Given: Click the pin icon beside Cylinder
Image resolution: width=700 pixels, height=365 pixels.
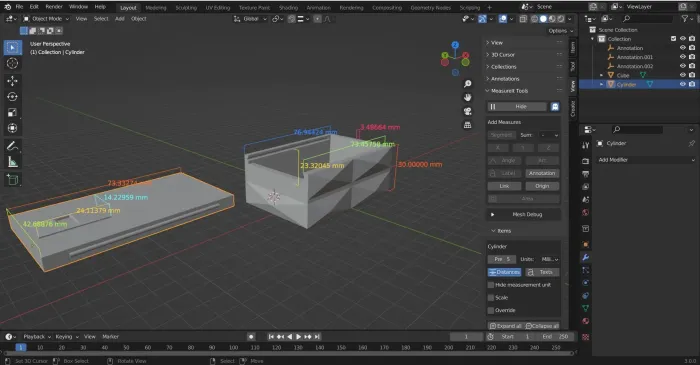Looking at the screenshot, I should coord(692,144).
